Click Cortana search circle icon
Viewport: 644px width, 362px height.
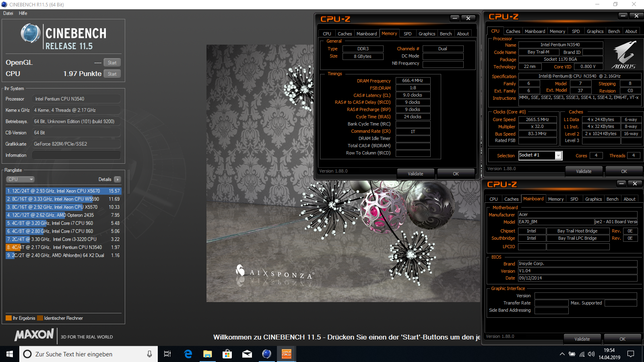pos(27,354)
